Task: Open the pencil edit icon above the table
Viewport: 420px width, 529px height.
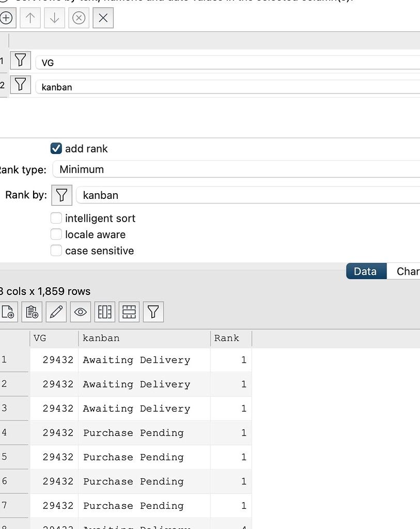Action: coord(56,312)
